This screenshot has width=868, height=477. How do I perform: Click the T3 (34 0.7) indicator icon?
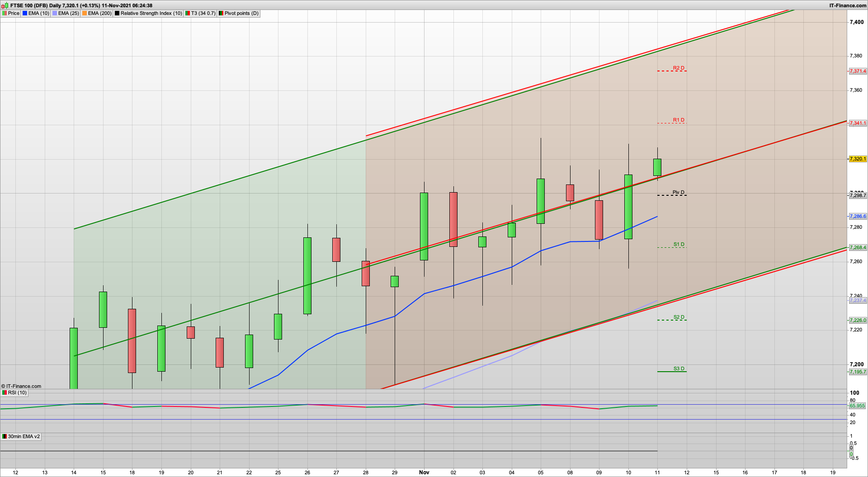click(x=188, y=14)
